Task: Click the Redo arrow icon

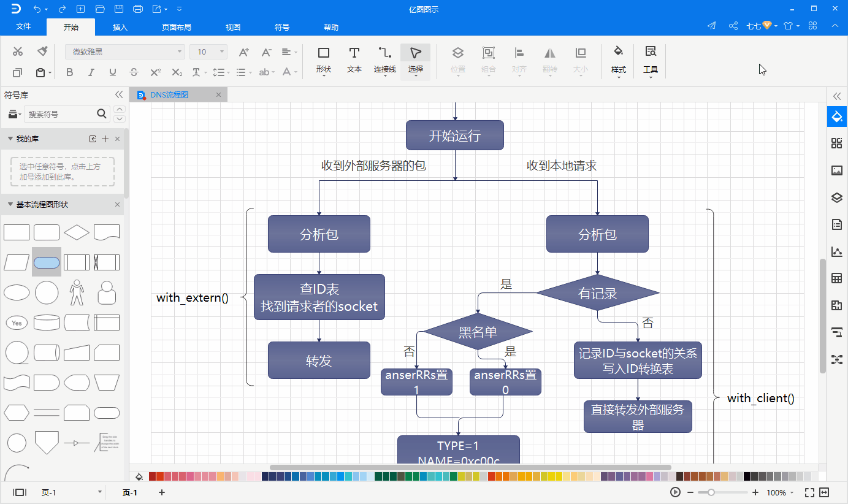Action: [62, 9]
